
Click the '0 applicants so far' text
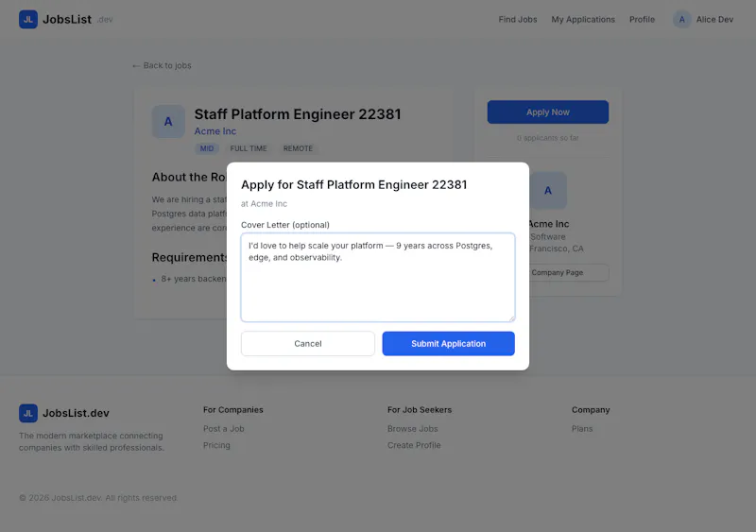point(548,138)
